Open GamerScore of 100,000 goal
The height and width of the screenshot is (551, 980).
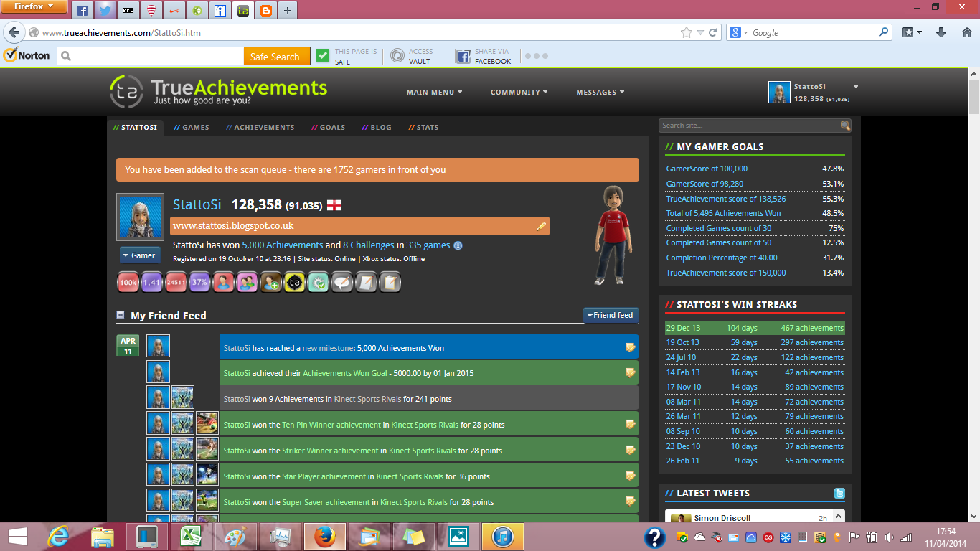click(x=707, y=169)
